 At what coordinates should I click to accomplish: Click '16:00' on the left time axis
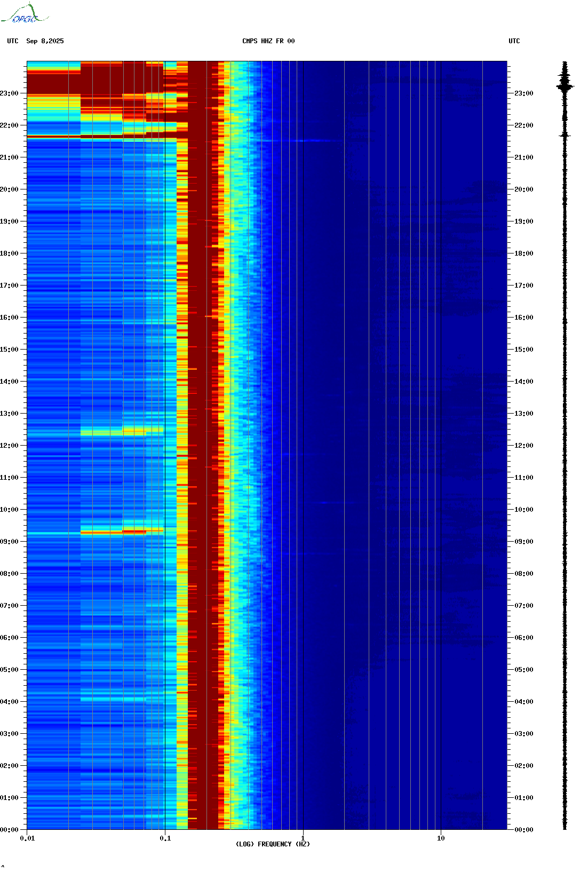click(9, 318)
